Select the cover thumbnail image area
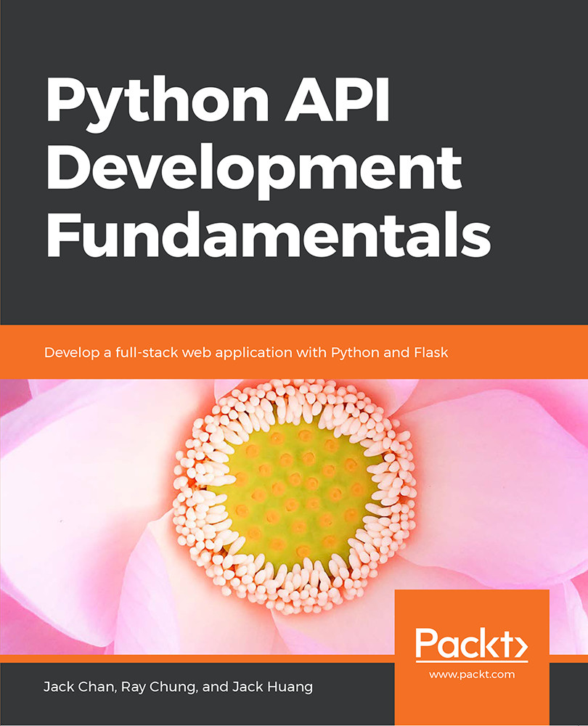Image resolution: width=588 pixels, height=726 pixels. tap(294, 363)
